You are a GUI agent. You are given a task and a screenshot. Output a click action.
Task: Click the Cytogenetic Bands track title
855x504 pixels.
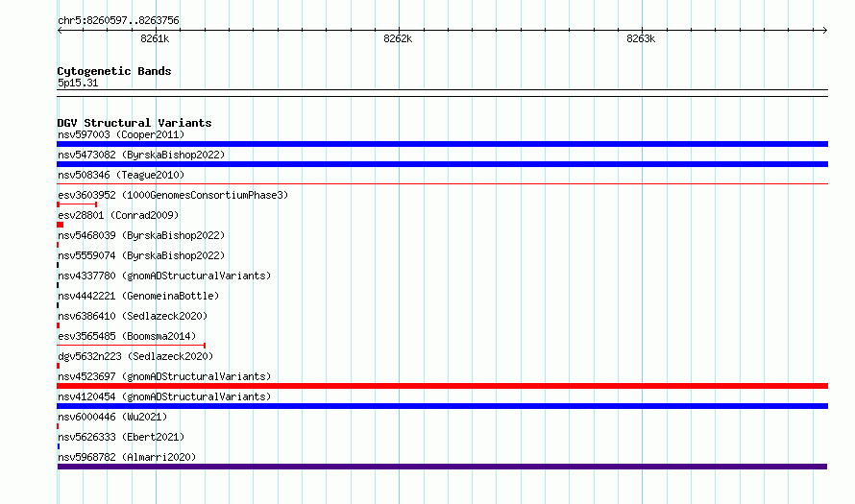pos(114,71)
